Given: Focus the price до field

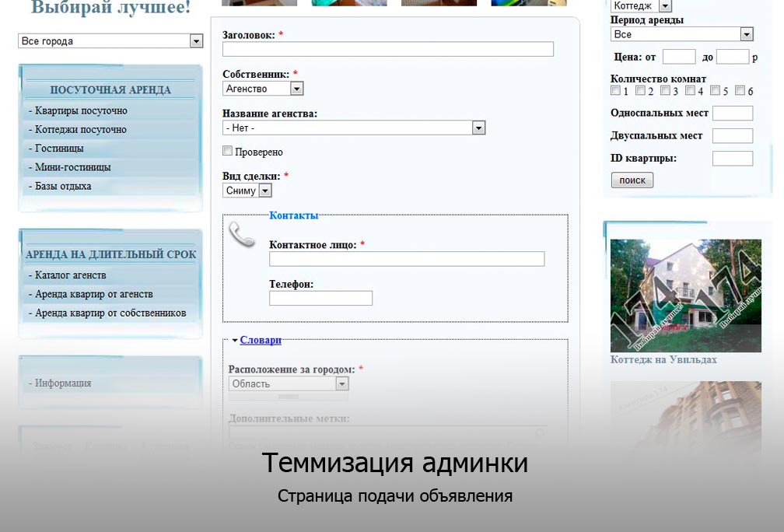Looking at the screenshot, I should point(733,57).
